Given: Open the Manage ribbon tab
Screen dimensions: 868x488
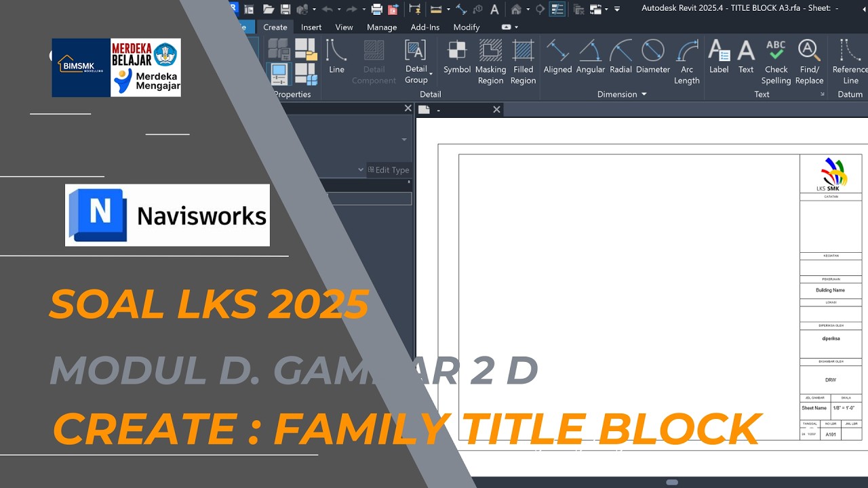Looking at the screenshot, I should click(382, 27).
